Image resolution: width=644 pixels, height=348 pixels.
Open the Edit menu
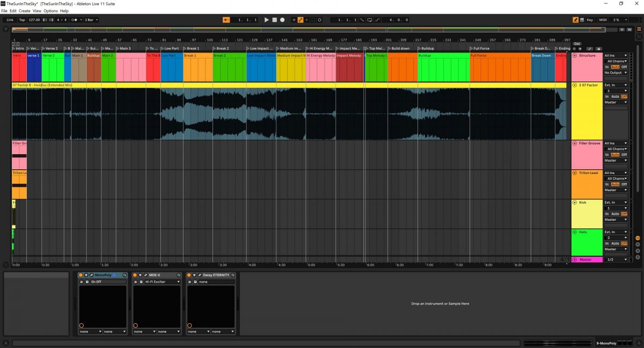coord(13,11)
